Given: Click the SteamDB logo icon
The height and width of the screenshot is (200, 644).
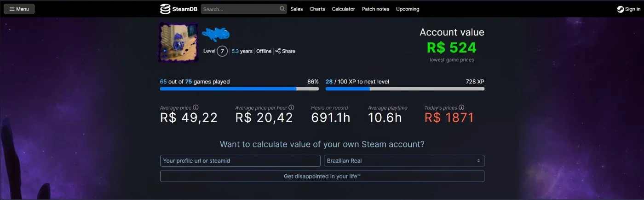Looking at the screenshot, I should [165, 9].
